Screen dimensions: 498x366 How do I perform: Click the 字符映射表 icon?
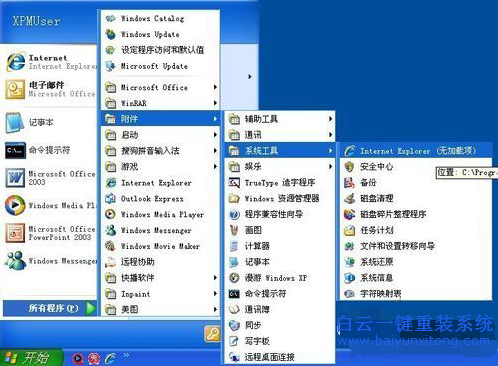349,294
